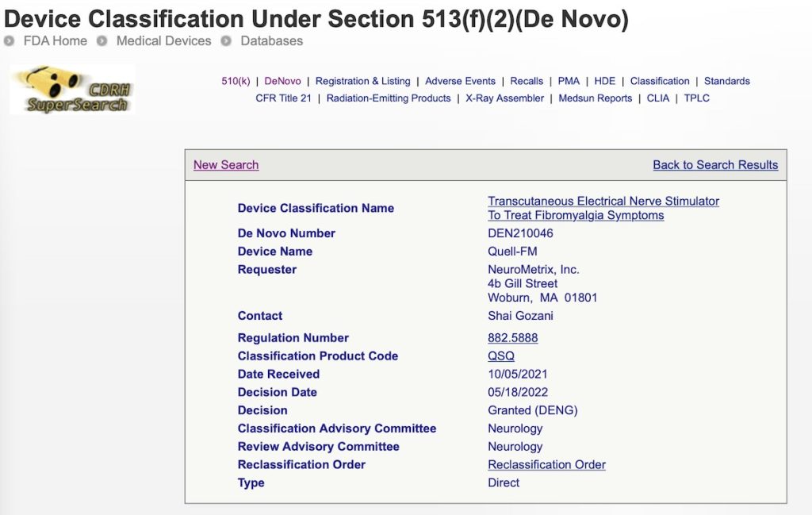The width and height of the screenshot is (812, 515).
Task: Go to FDA Home breadcrumb
Action: coord(55,40)
